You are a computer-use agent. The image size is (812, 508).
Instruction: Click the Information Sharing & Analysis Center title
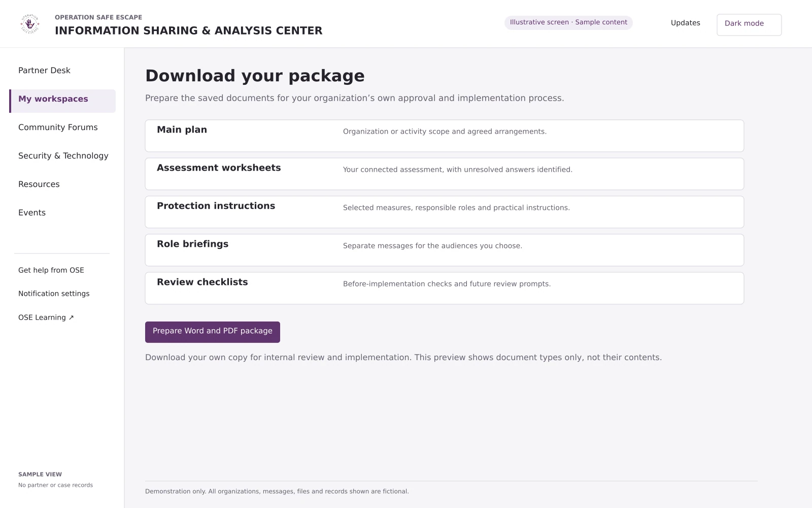click(x=189, y=30)
